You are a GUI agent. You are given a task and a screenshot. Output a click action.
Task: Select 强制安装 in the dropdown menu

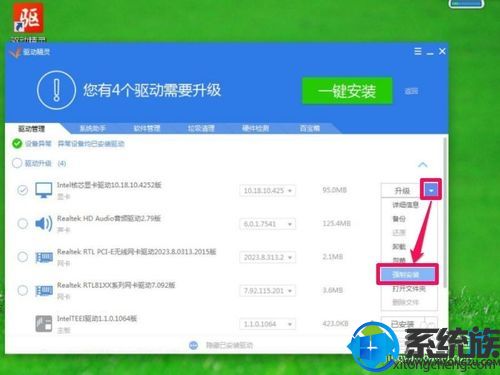[x=407, y=275]
